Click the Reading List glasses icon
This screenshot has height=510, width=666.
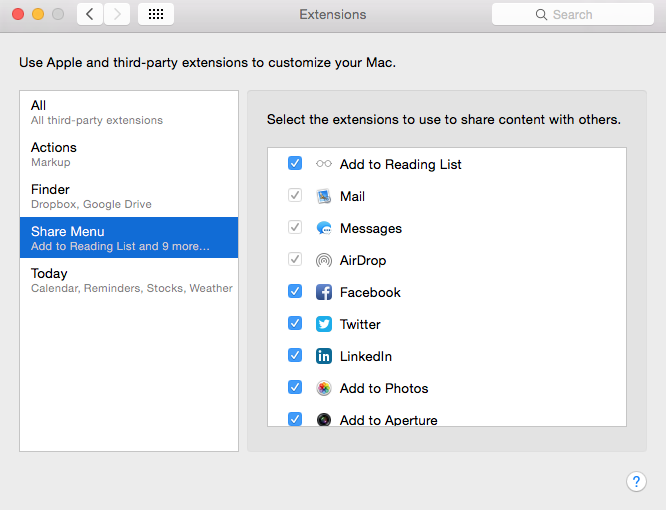click(x=324, y=164)
